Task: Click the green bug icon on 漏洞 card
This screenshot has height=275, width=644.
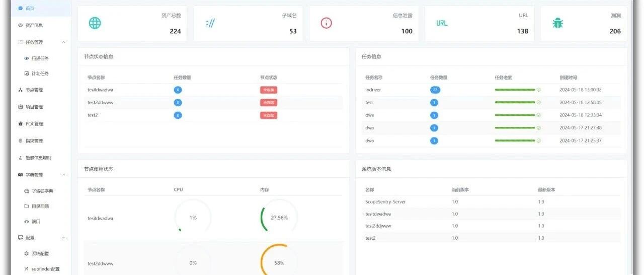Action: coord(557,23)
